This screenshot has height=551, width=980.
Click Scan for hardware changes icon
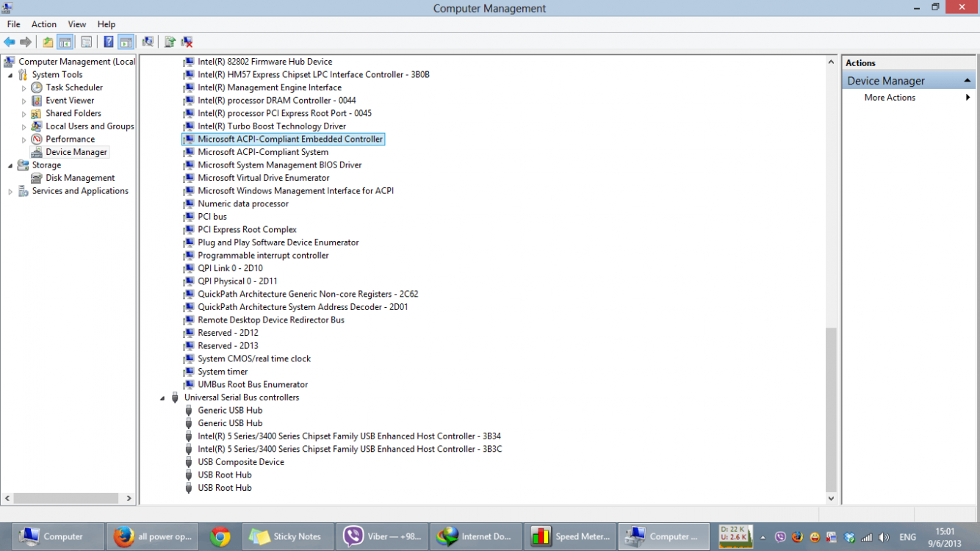click(148, 42)
